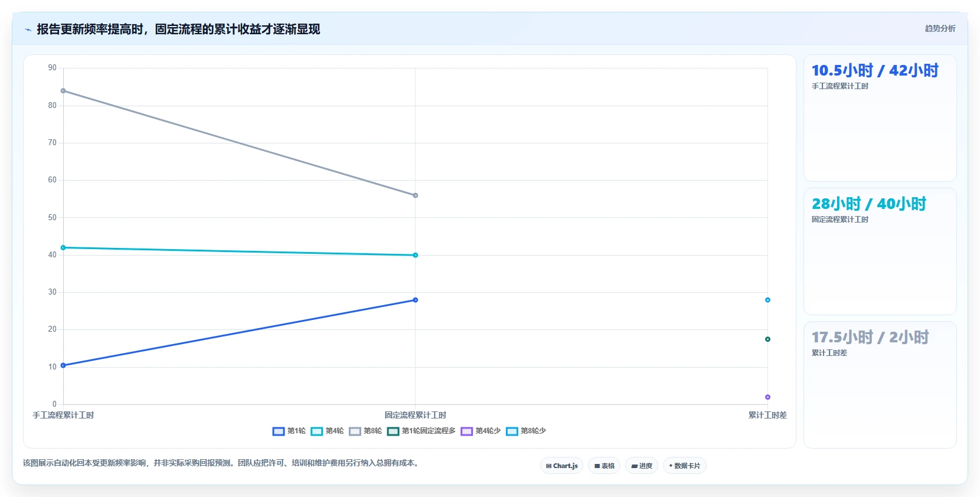The height and width of the screenshot is (497, 980).
Task: Select the light-blue point at 28 on 累计工时差
Action: pyautogui.click(x=767, y=300)
